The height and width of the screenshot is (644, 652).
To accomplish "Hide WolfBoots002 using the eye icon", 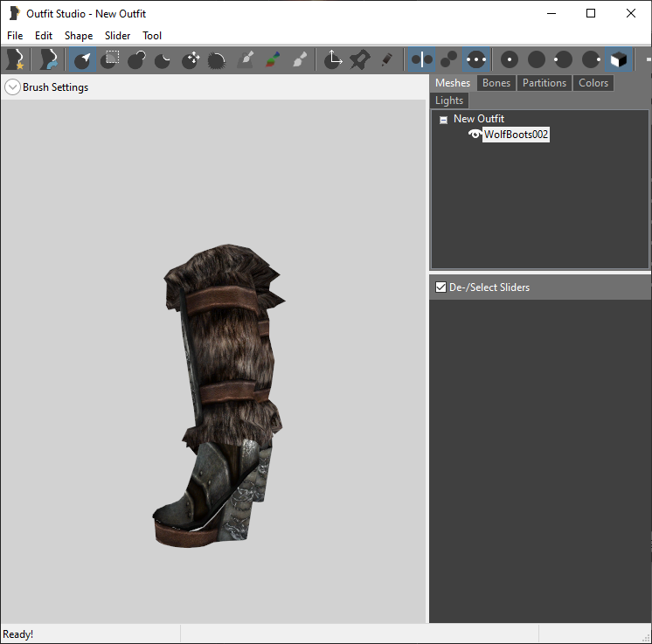I will (x=475, y=135).
